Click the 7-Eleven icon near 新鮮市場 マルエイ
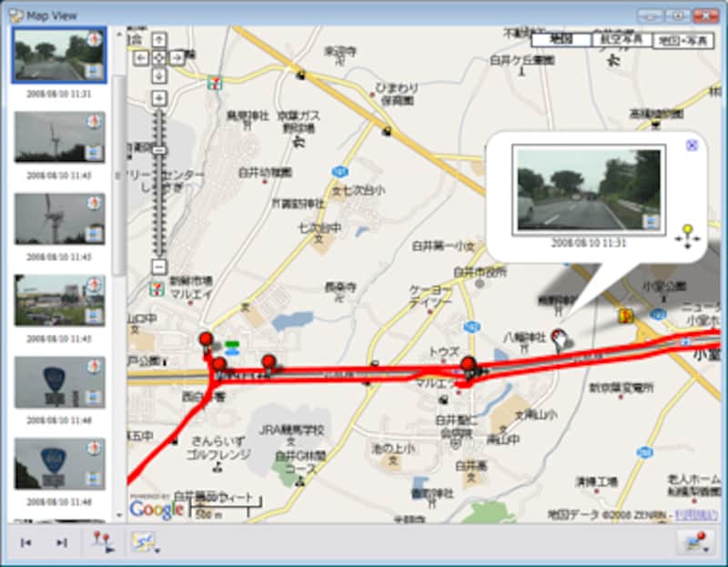728x567 pixels. tap(156, 289)
